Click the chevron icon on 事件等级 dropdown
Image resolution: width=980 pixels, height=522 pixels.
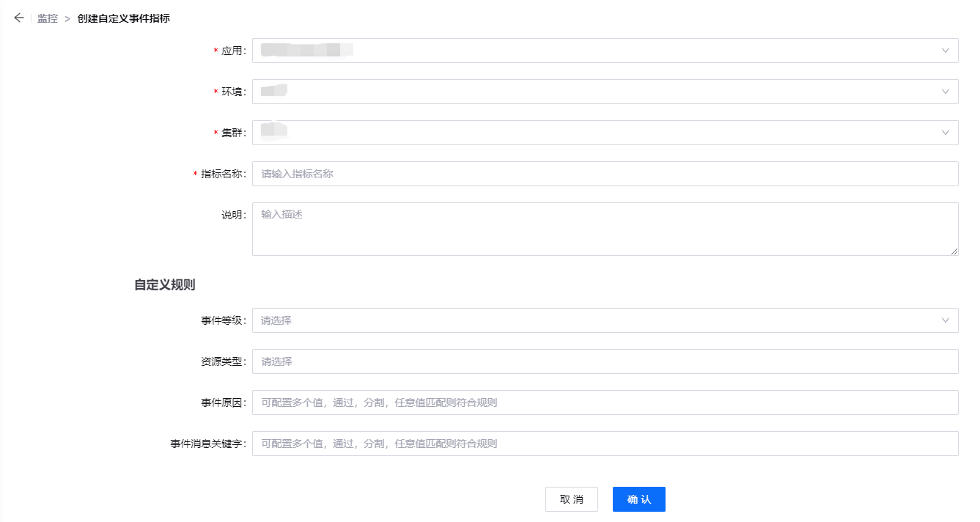946,320
